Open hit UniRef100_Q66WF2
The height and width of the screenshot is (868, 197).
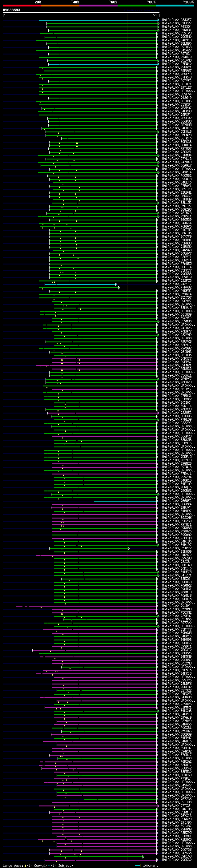pyautogui.click(x=177, y=501)
